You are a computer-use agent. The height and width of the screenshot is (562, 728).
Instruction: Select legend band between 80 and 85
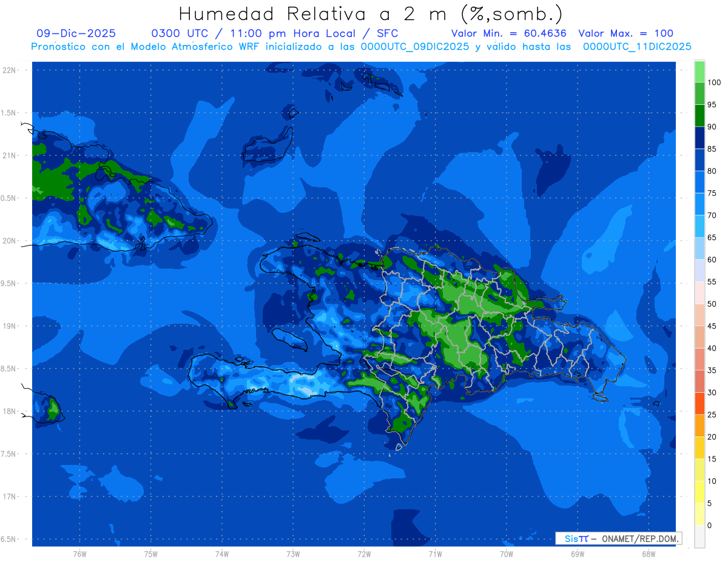[x=699, y=160]
